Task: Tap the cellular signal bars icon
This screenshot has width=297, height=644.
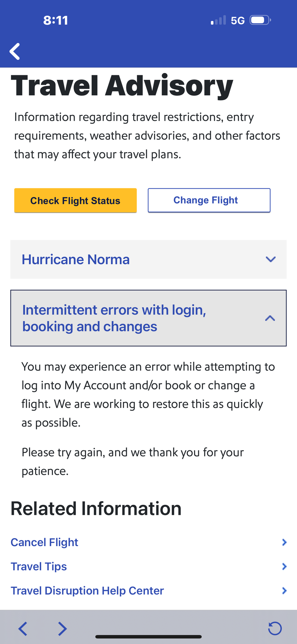Action: point(218,21)
